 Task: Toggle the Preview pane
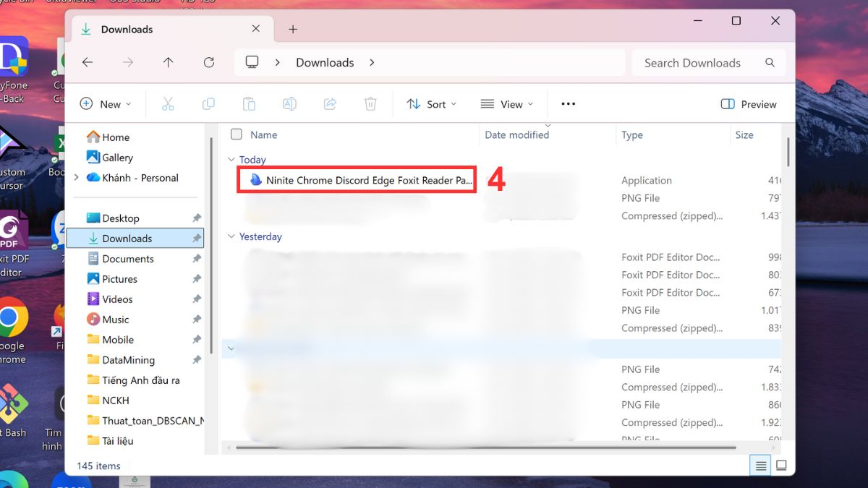point(749,104)
